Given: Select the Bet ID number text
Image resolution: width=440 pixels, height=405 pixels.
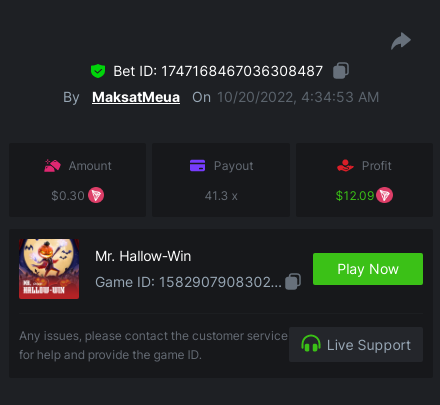Looking at the screenshot, I should pyautogui.click(x=242, y=71).
